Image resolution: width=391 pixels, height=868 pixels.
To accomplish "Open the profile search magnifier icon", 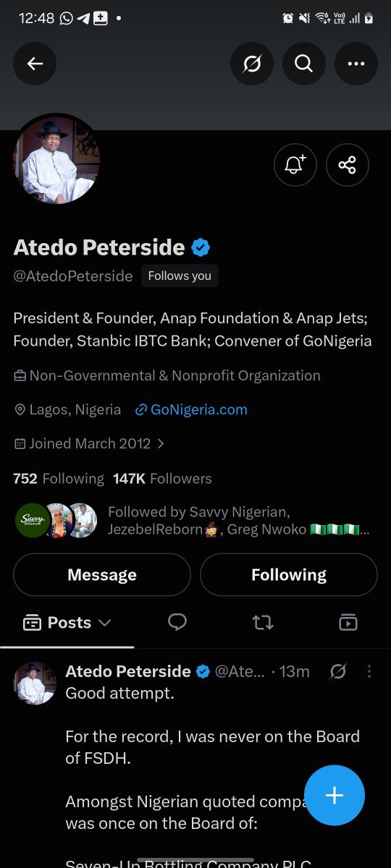I will [x=304, y=64].
